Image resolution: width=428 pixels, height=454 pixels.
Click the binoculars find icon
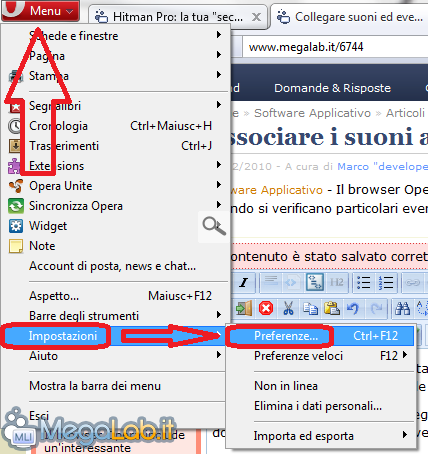pos(402,308)
